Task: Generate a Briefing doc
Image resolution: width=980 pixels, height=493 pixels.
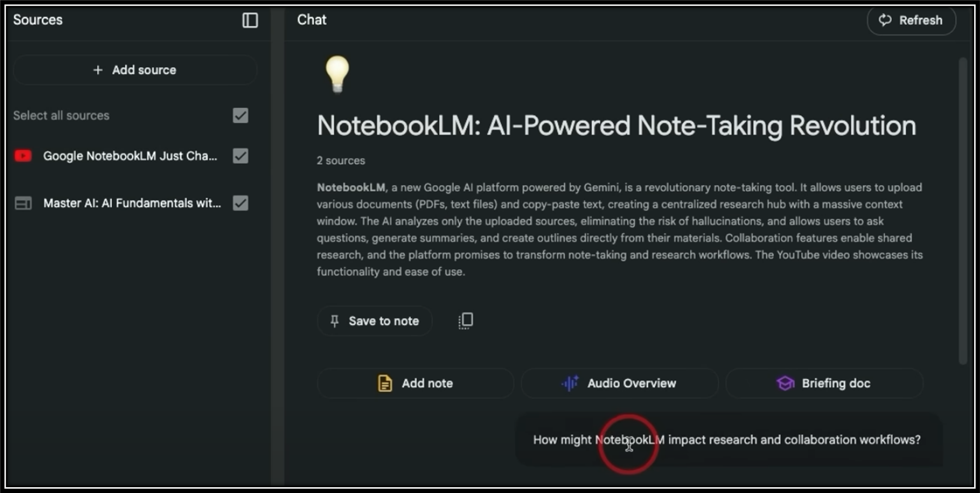Action: (x=824, y=383)
